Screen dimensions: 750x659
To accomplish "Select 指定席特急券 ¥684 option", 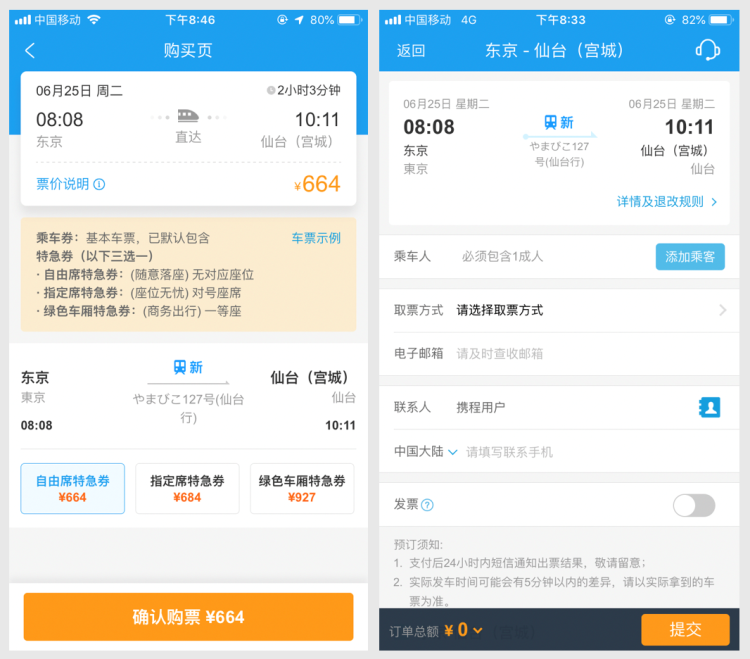I will pos(188,488).
